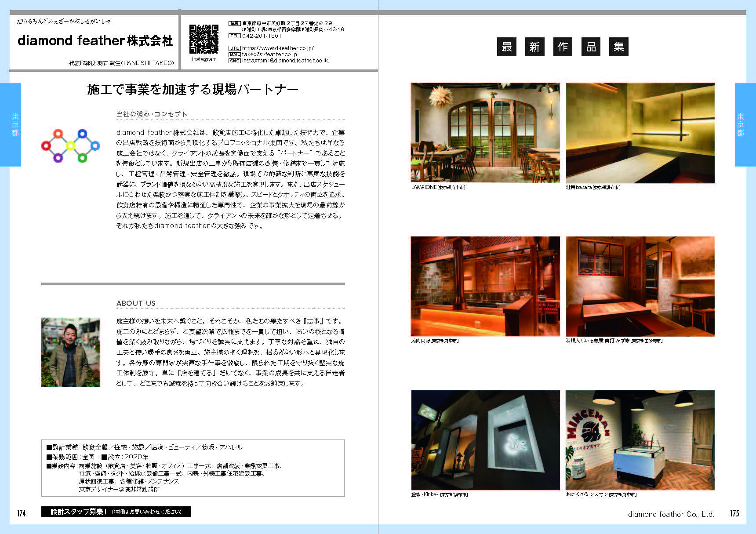Click the 作 title box
Image resolution: width=756 pixels, height=534 pixels.
click(563, 47)
